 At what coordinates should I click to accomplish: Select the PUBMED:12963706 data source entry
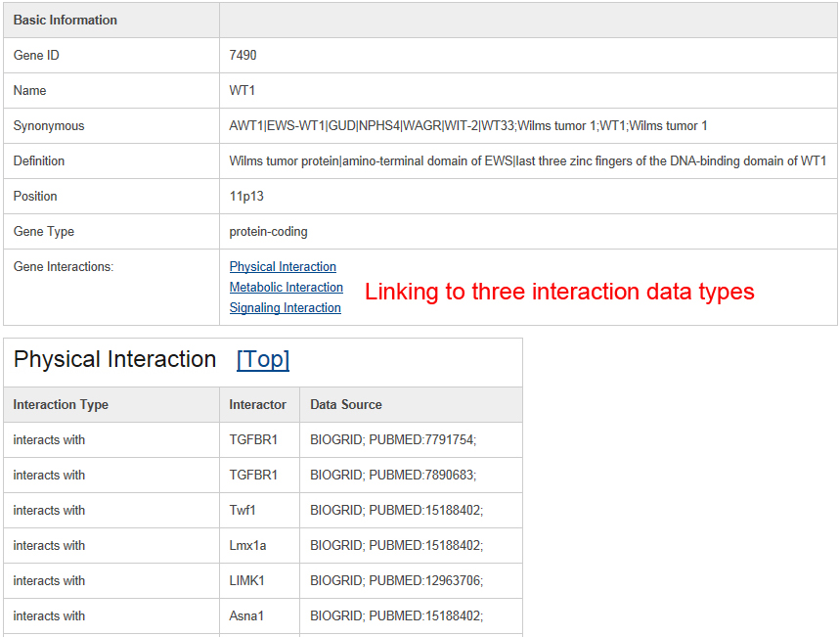pos(426,580)
